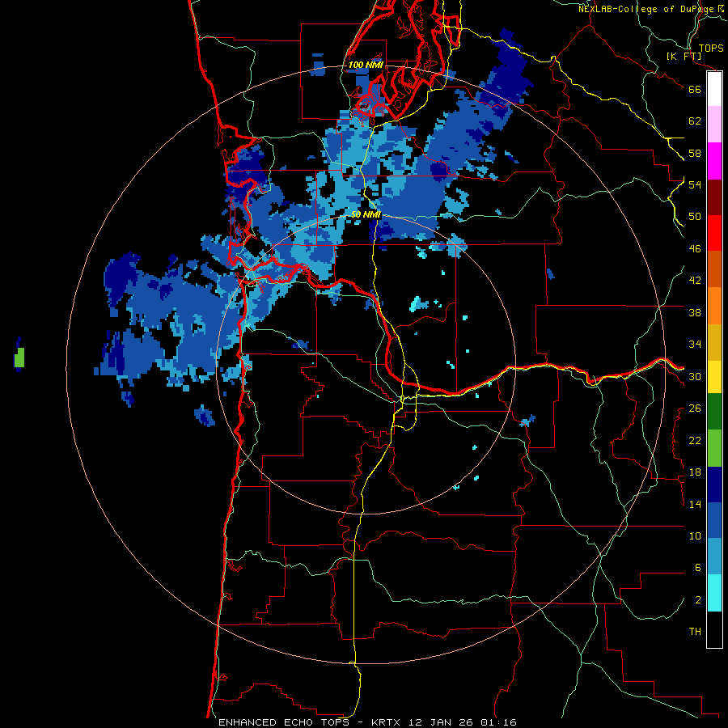Click the sky blue legend swatch

click(714, 557)
